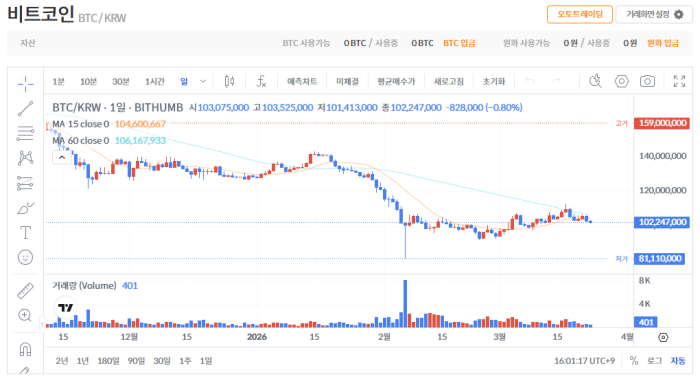This screenshot has width=700, height=379.
Task: Click the MA 60 close indicator label
Action: click(x=81, y=141)
